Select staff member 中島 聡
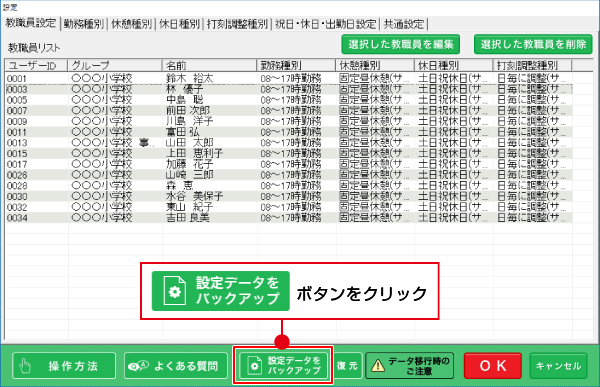 click(289, 100)
